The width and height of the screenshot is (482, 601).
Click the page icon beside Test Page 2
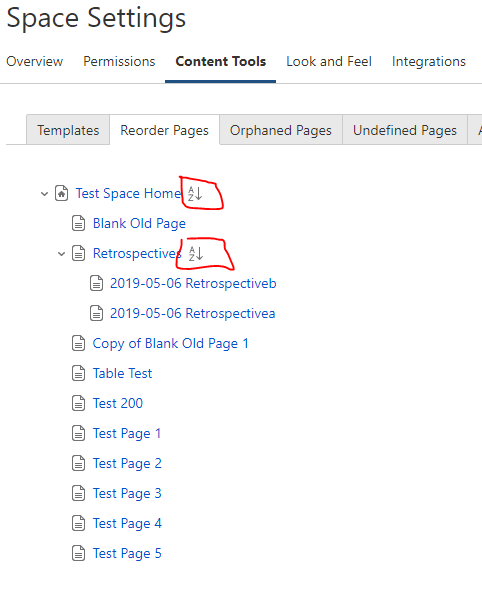coord(79,463)
